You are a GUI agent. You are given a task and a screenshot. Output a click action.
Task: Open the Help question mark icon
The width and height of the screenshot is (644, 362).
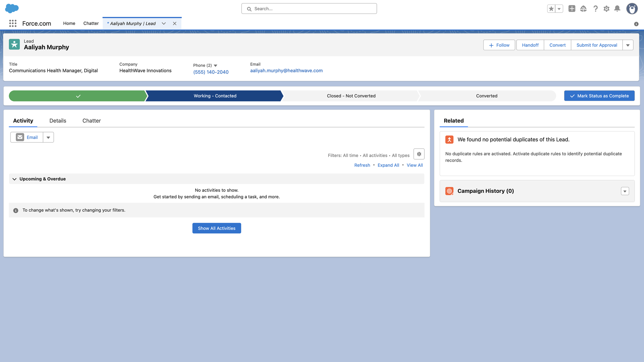click(595, 9)
